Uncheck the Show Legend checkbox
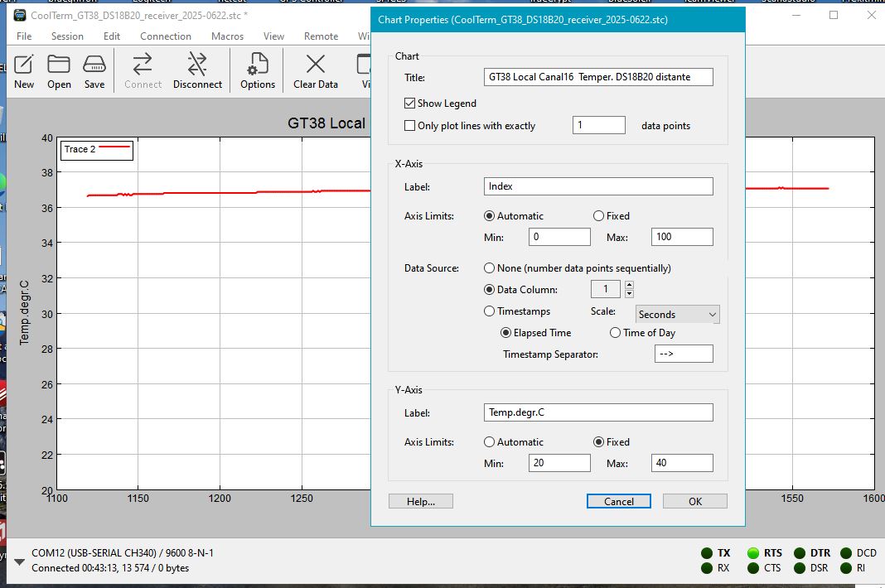 (409, 104)
